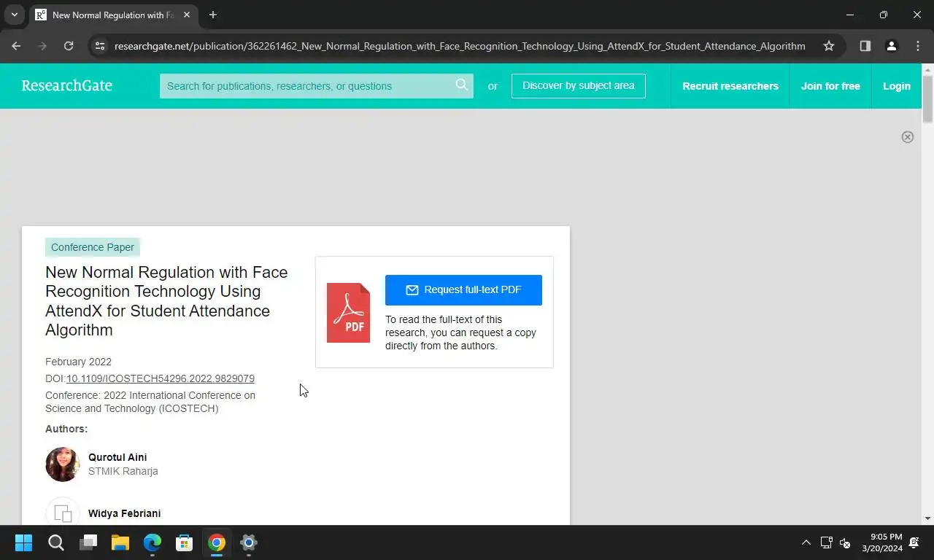Image resolution: width=934 pixels, height=560 pixels.
Task: Click the Conference: 2022 International Conference text
Action: 150,402
